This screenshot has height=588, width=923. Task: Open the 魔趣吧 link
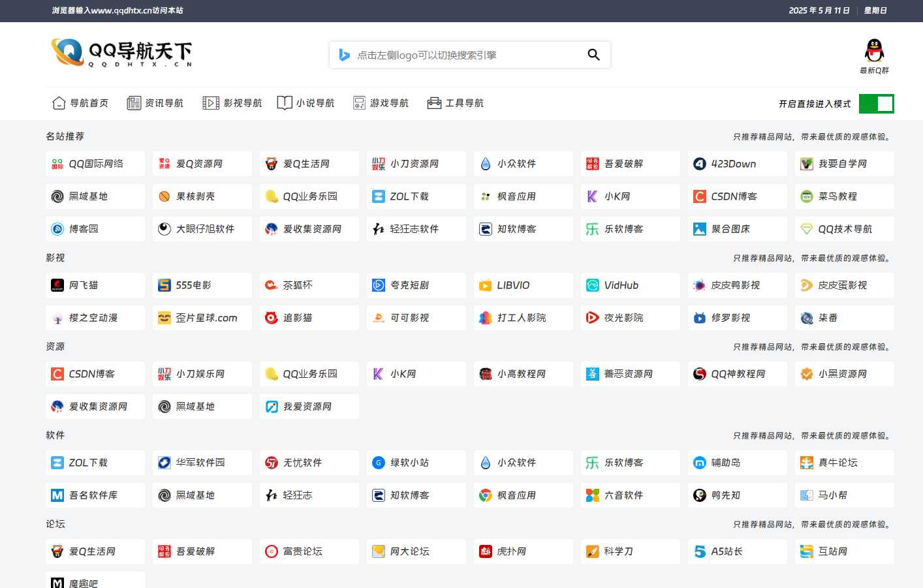[95, 580]
